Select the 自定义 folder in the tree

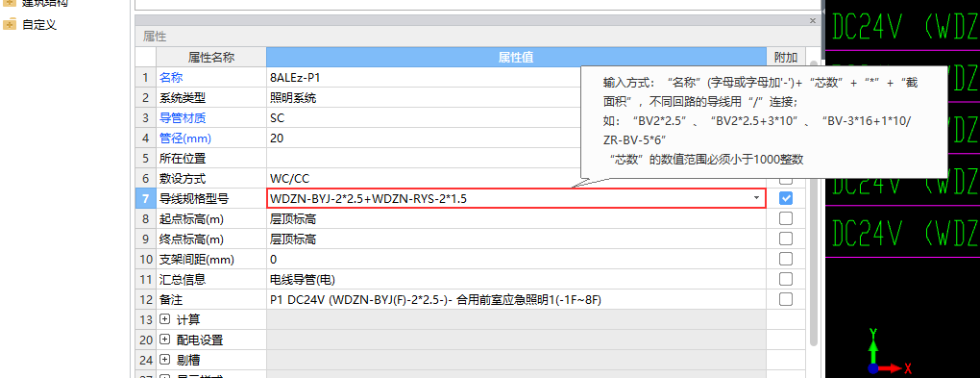[38, 25]
